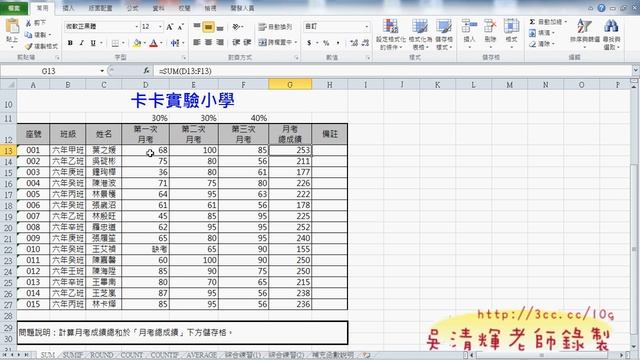Expand the formula bar

[635, 71]
